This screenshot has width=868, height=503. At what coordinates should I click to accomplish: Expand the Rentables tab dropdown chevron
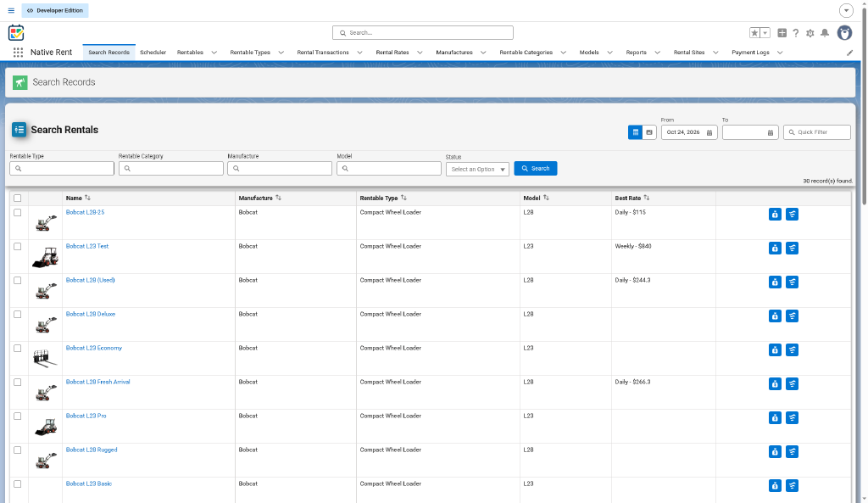(214, 53)
